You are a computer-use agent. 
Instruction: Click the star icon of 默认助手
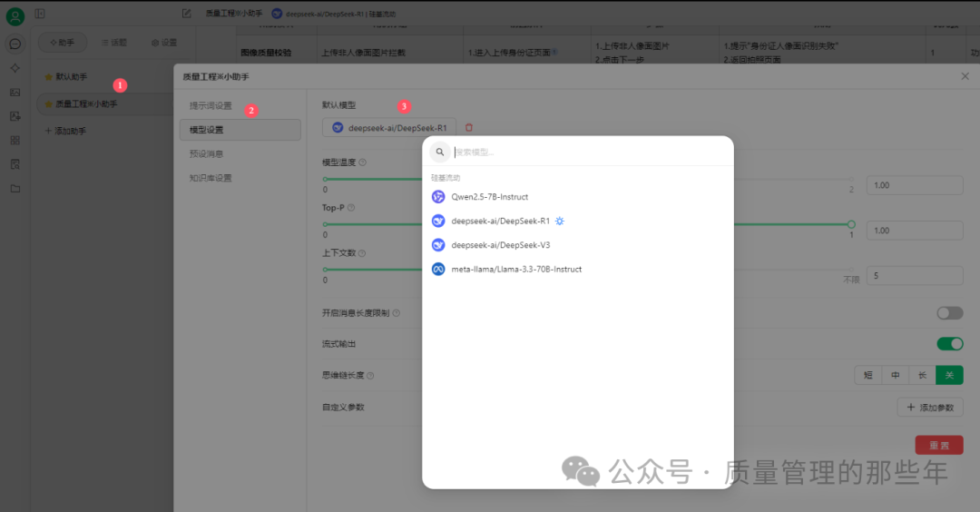click(49, 77)
